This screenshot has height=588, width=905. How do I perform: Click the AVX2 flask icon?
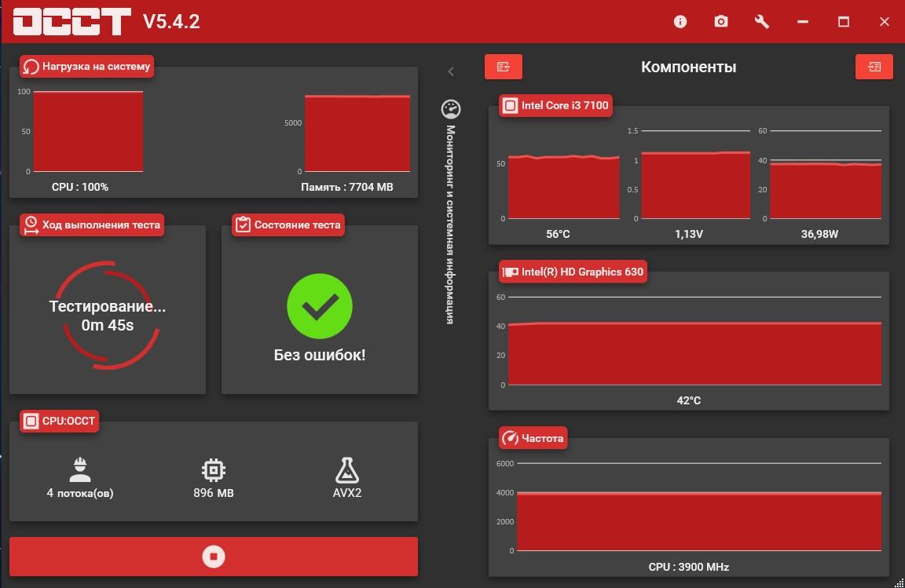click(x=346, y=469)
